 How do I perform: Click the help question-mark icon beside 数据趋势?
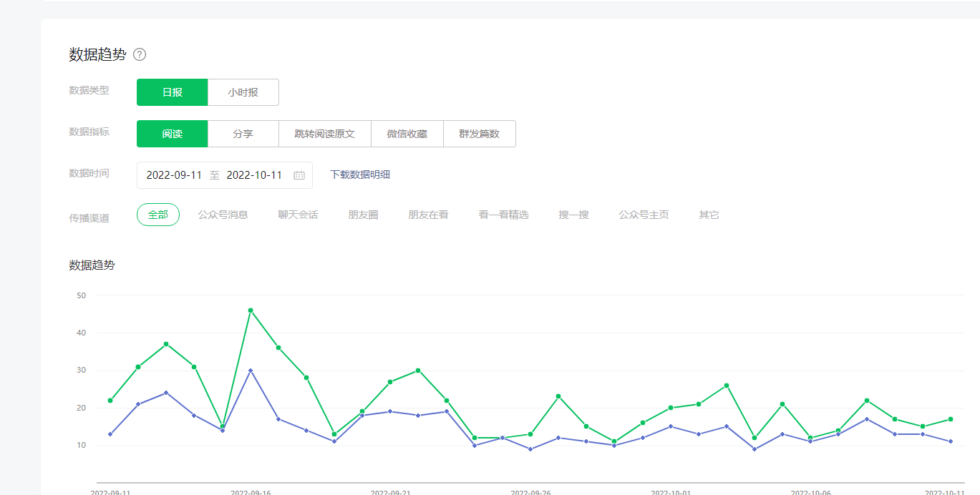point(140,54)
